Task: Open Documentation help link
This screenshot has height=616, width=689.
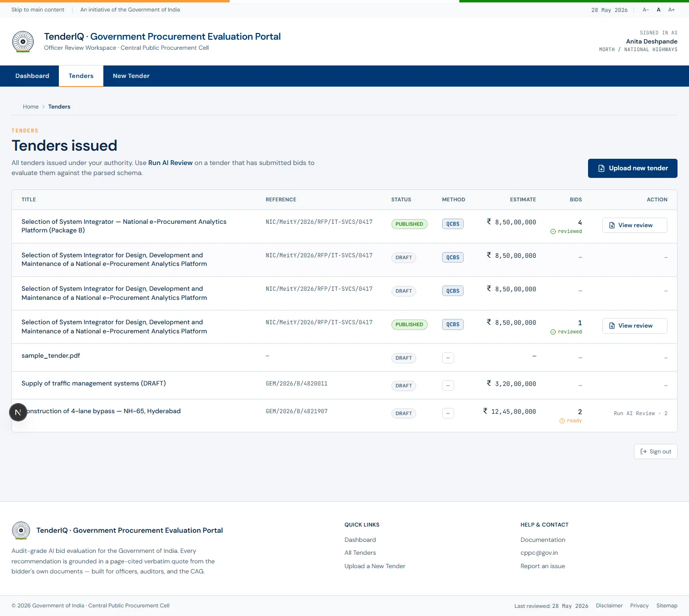Action: point(543,540)
